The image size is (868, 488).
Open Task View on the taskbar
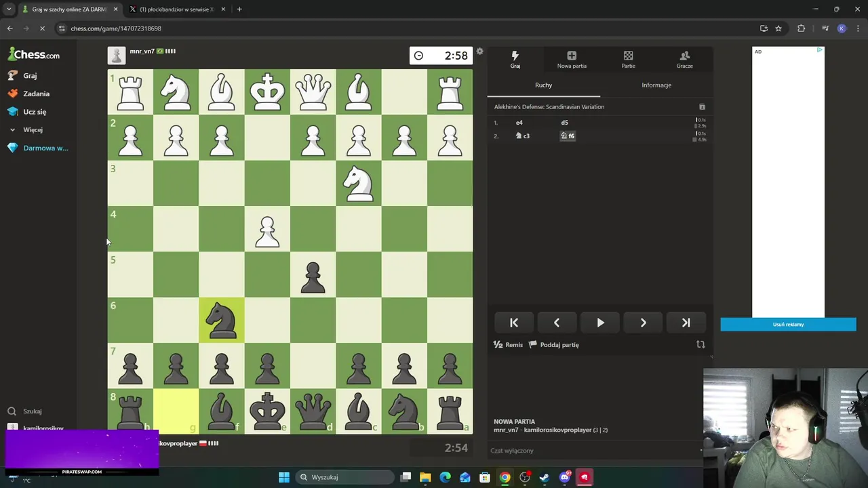(406, 477)
